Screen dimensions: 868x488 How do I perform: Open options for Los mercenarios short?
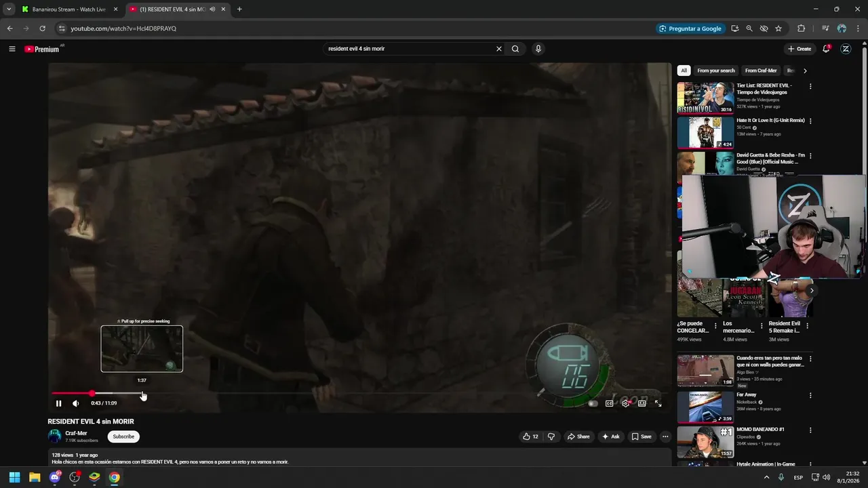pyautogui.click(x=761, y=326)
